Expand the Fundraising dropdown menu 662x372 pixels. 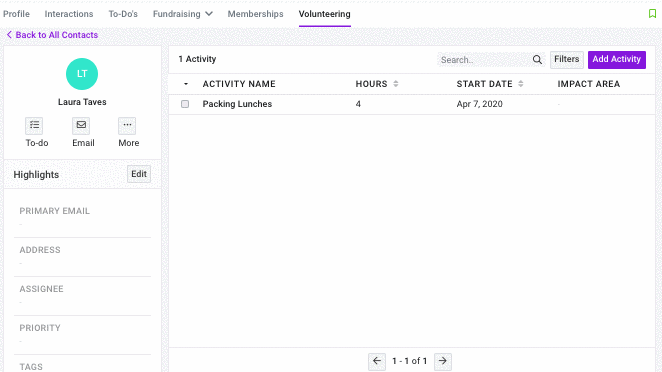pos(183,14)
